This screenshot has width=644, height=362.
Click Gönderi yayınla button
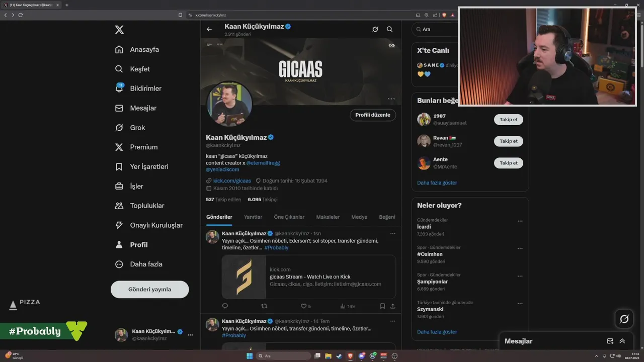pos(149,289)
